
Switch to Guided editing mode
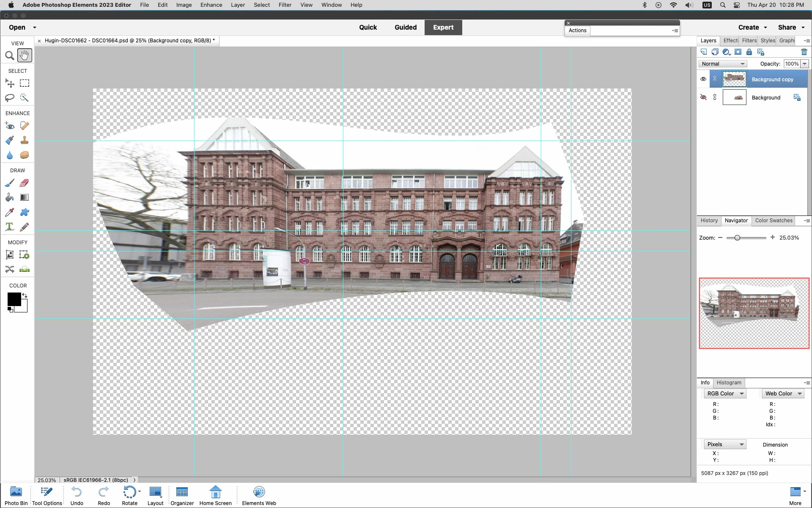coord(405,28)
